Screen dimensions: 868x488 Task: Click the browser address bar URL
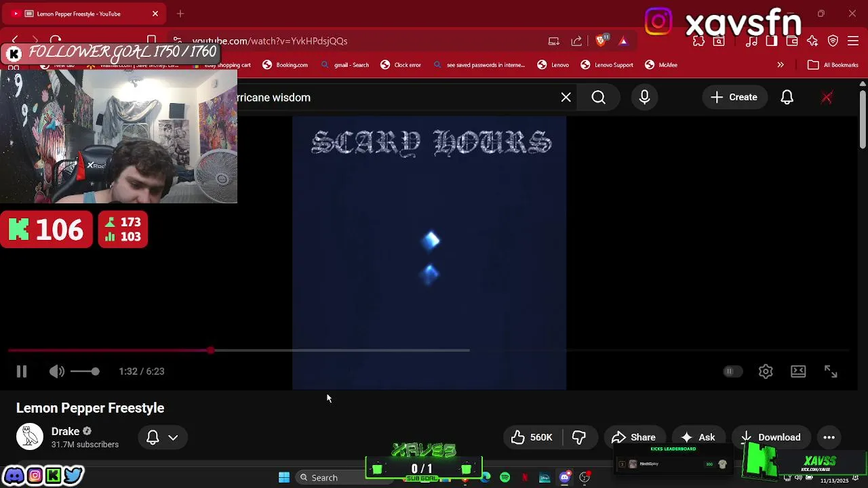[x=270, y=41]
